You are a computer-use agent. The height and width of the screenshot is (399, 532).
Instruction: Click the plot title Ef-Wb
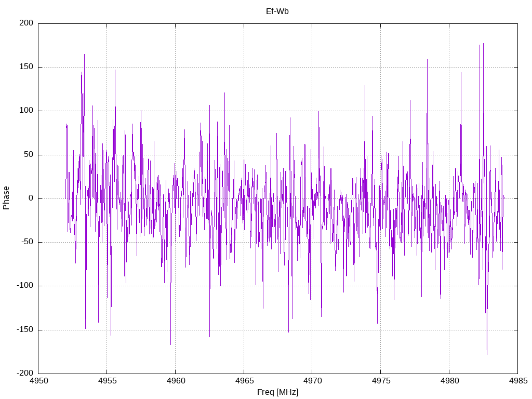pyautogui.click(x=277, y=11)
